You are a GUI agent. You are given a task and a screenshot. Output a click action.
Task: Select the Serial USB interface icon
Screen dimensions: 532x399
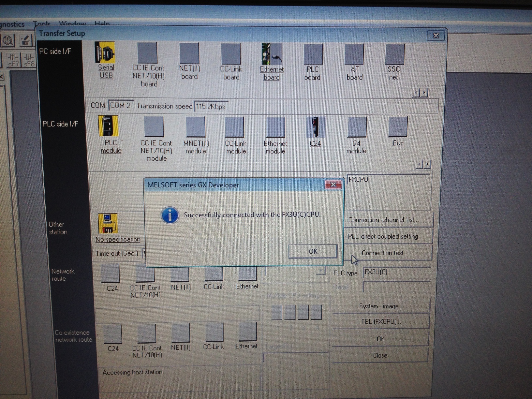pos(105,53)
